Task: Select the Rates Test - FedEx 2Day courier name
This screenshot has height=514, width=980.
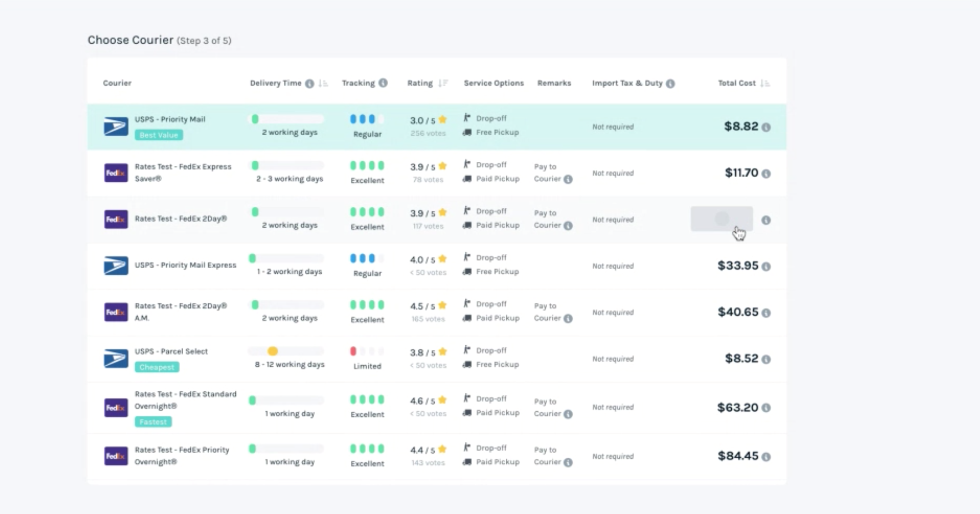Action: point(180,218)
